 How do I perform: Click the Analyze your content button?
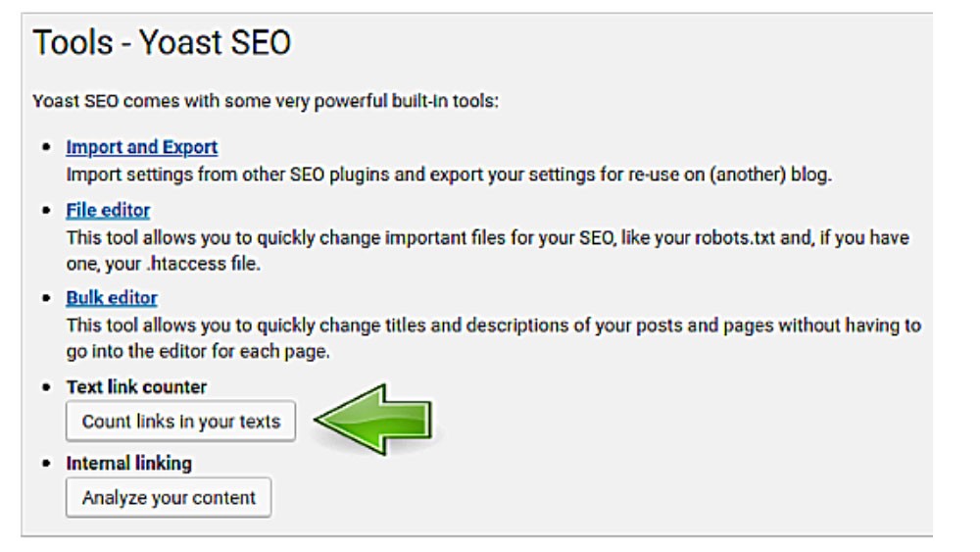pyautogui.click(x=169, y=497)
